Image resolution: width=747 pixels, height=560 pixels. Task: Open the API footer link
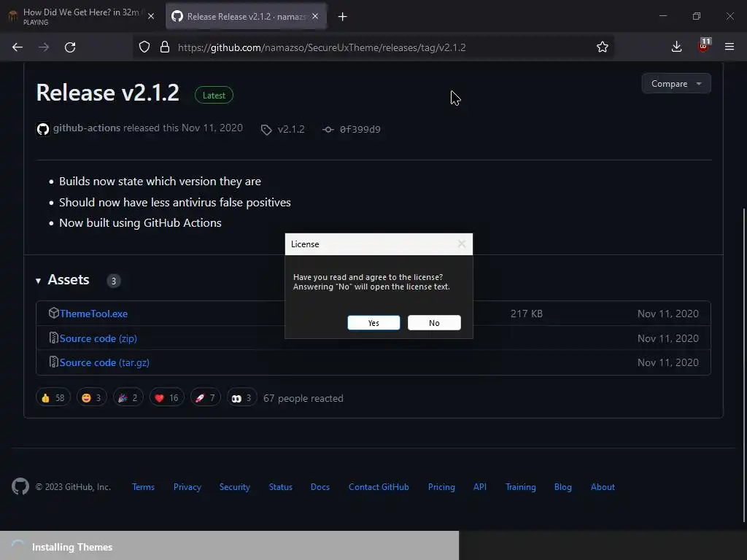pyautogui.click(x=480, y=487)
